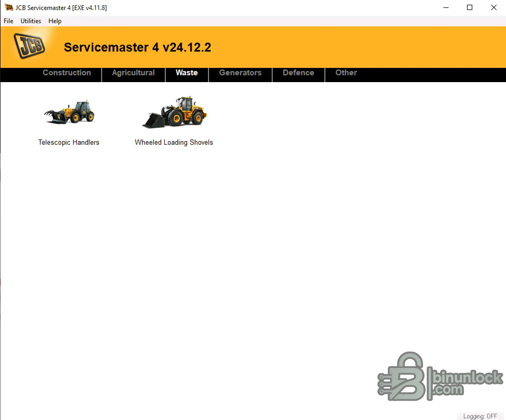Screen dimensions: 506x420
Task: Open the Wheeled Loading Shovels machine image
Action: point(175,112)
